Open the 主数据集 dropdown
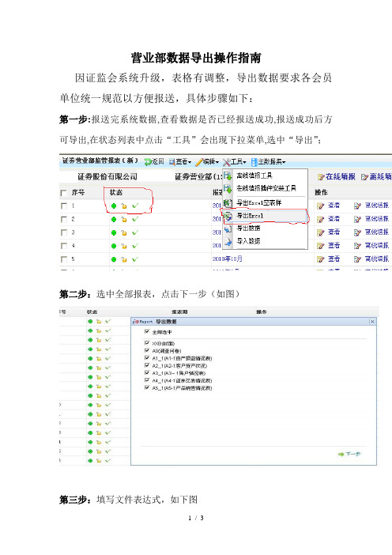 click(268, 162)
